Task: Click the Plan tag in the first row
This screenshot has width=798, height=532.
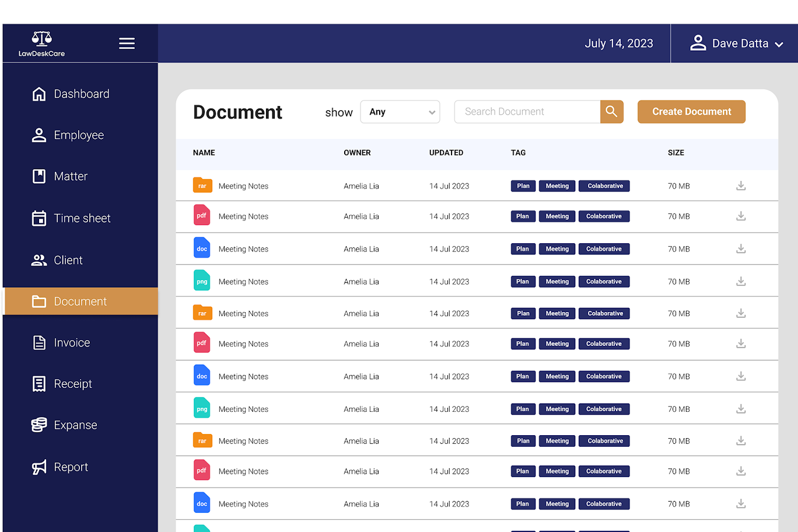Action: pos(523,186)
